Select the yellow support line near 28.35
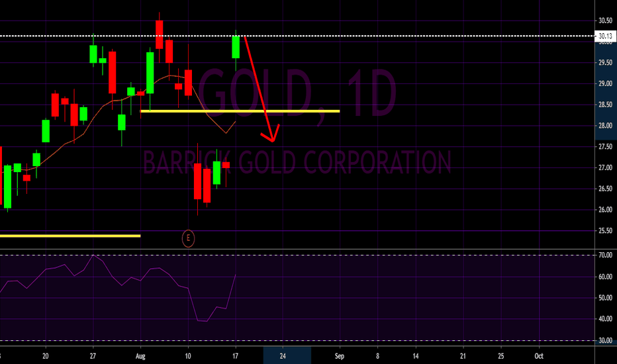 pos(240,111)
